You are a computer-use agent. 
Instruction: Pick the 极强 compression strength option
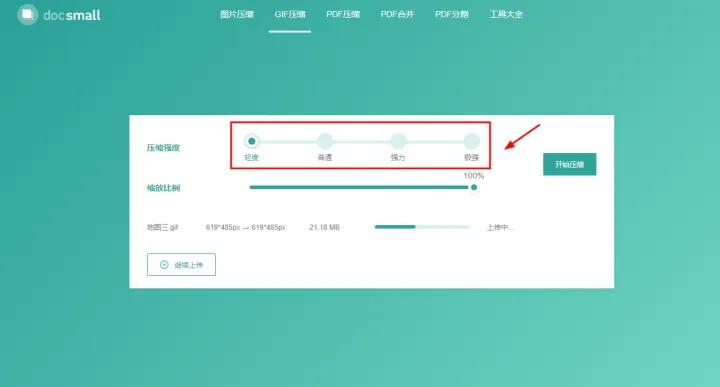click(x=472, y=141)
